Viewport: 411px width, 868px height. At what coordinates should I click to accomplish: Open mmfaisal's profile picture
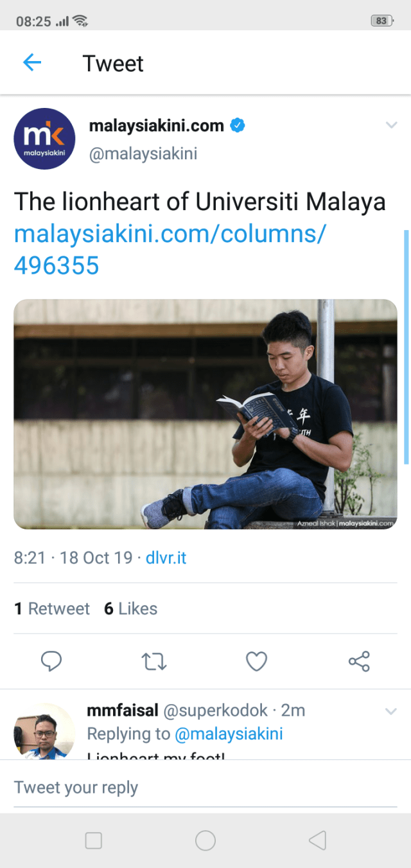pyautogui.click(x=45, y=731)
